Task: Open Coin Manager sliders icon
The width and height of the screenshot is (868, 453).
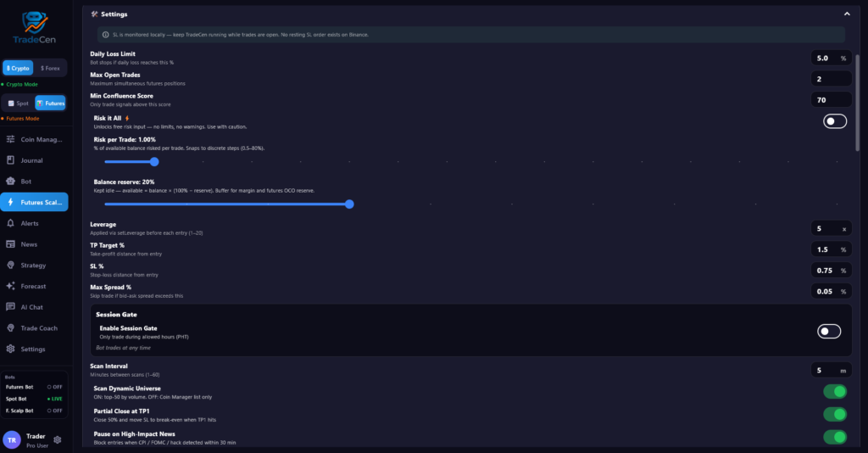Action: [10, 139]
